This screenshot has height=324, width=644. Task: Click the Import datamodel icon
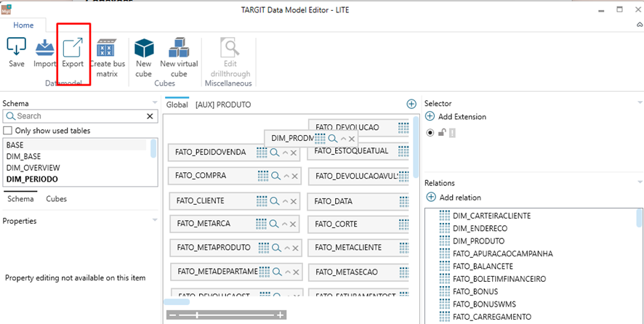tap(45, 48)
